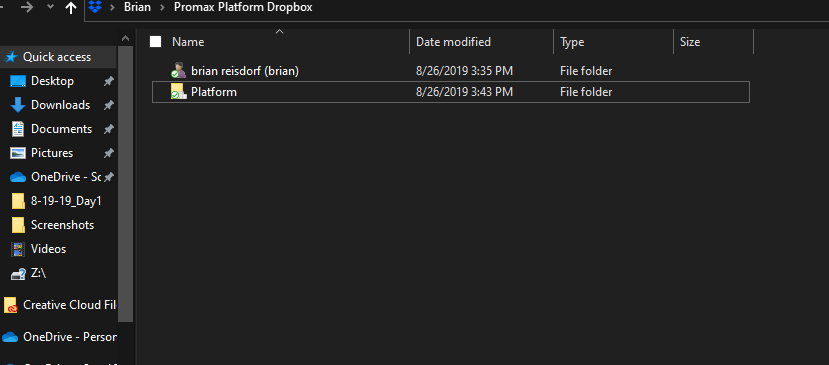The height and width of the screenshot is (365, 829).
Task: Open Creative Cloud Files in sidebar
Action: coord(59,305)
